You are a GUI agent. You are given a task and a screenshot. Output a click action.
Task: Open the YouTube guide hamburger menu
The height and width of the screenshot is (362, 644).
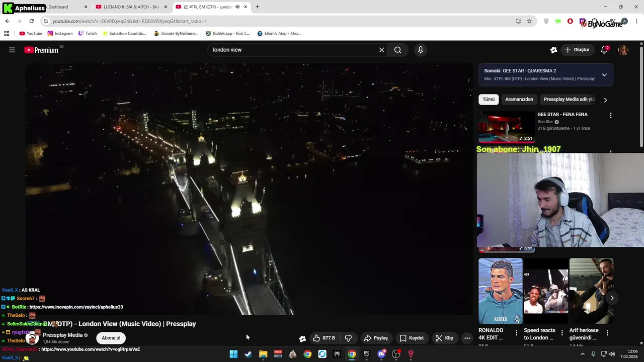point(12,50)
